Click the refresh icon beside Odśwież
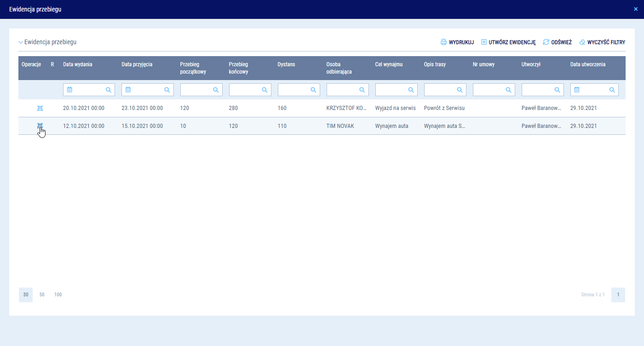 pyautogui.click(x=546, y=42)
